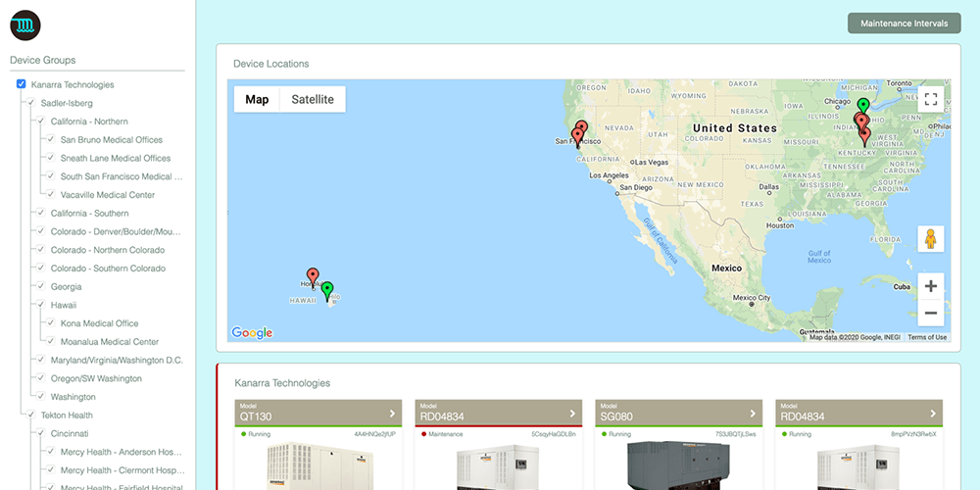Open arrow on RD04834 Maintenance card

pyautogui.click(x=572, y=414)
